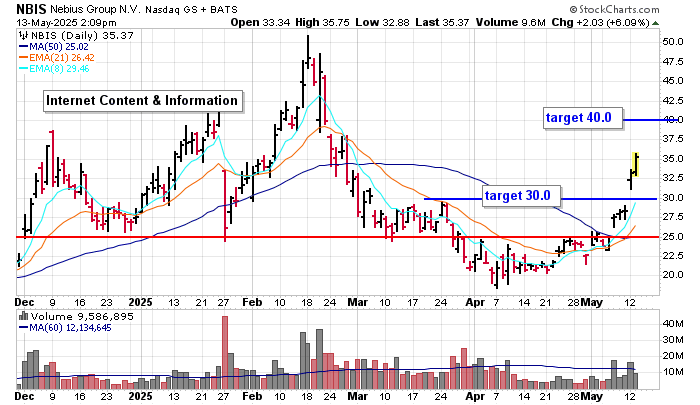Image resolution: width=700 pixels, height=405 pixels.
Task: Click the 37.5 price axis label
Action: (x=673, y=139)
